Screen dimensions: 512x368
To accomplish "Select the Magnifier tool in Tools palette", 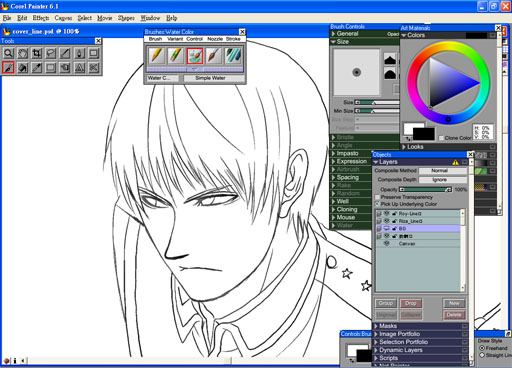I will (x=8, y=53).
